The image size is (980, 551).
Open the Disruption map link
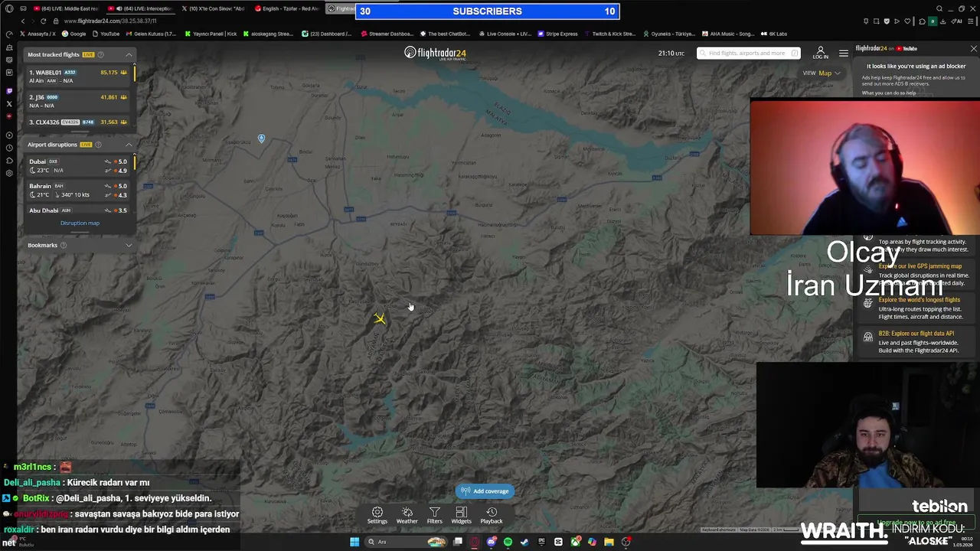click(80, 223)
